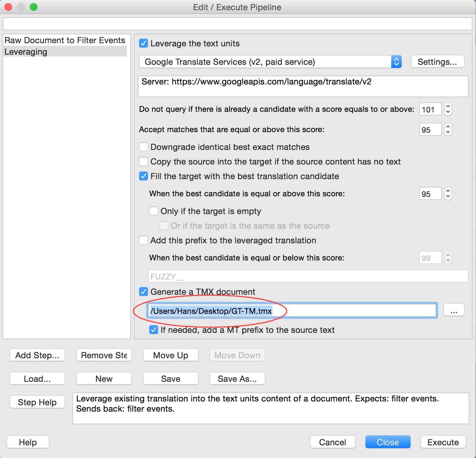Open connector Settings dialog

pos(437,62)
